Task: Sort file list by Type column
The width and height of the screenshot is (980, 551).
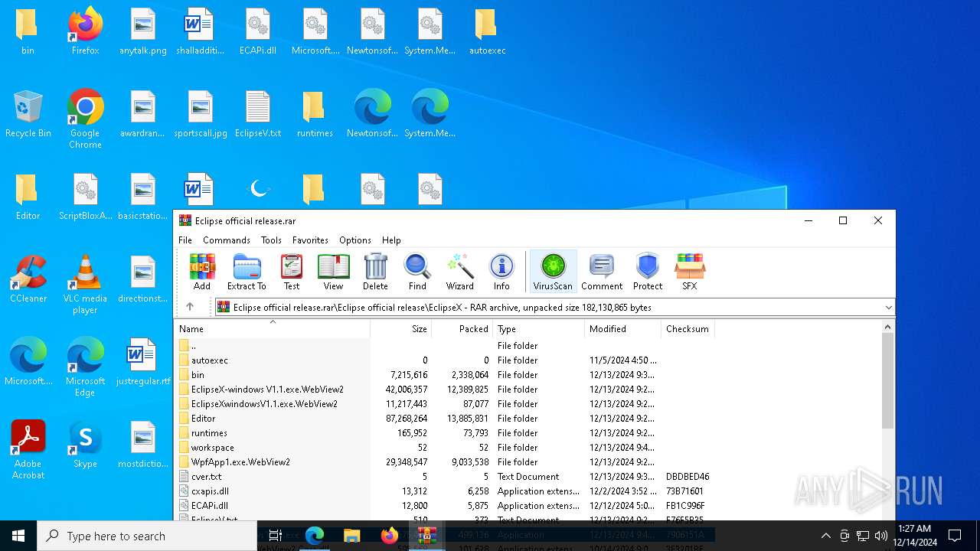Action: click(x=539, y=328)
